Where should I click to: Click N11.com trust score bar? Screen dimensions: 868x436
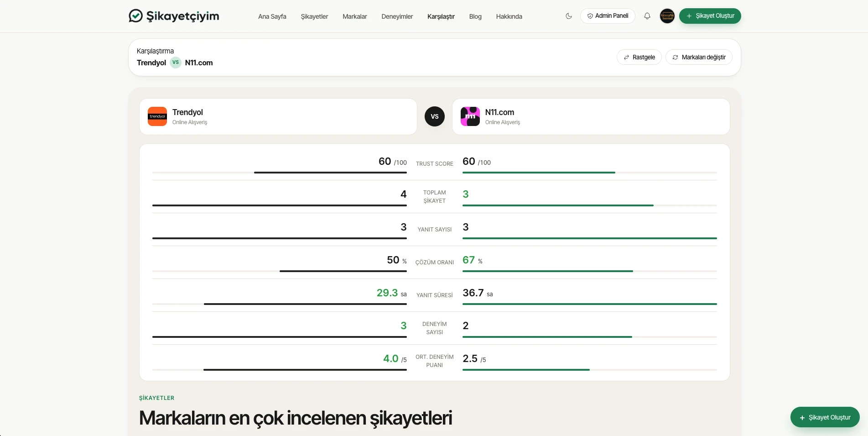click(590, 173)
